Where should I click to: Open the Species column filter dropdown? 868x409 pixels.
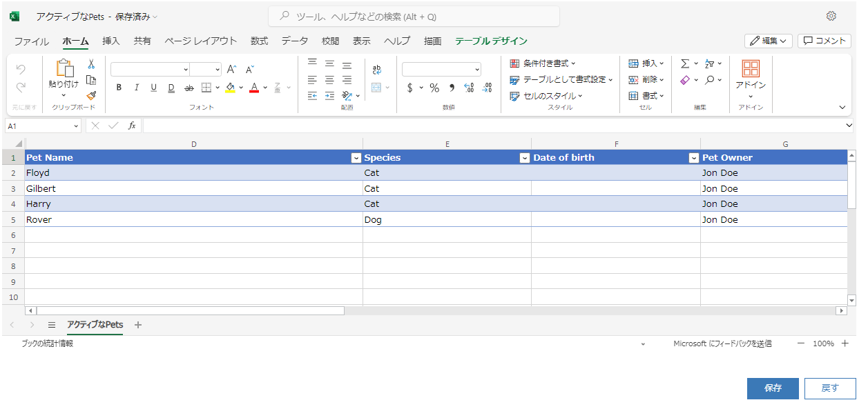(x=525, y=158)
